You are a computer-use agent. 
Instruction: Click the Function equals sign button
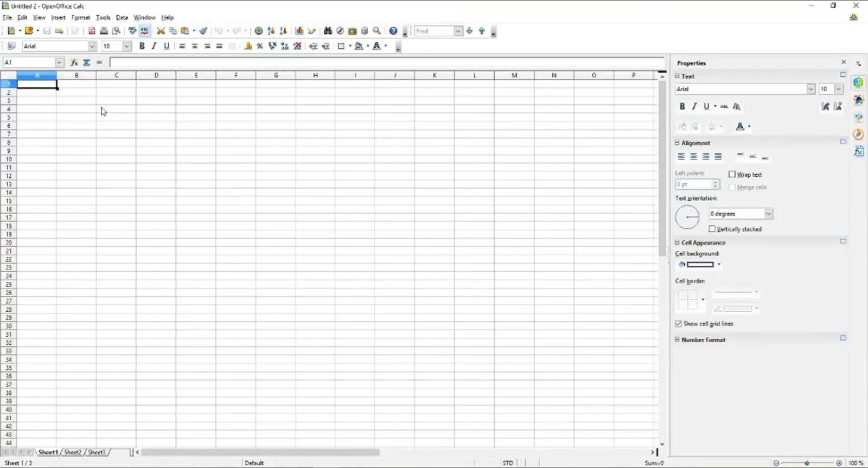[x=99, y=62]
